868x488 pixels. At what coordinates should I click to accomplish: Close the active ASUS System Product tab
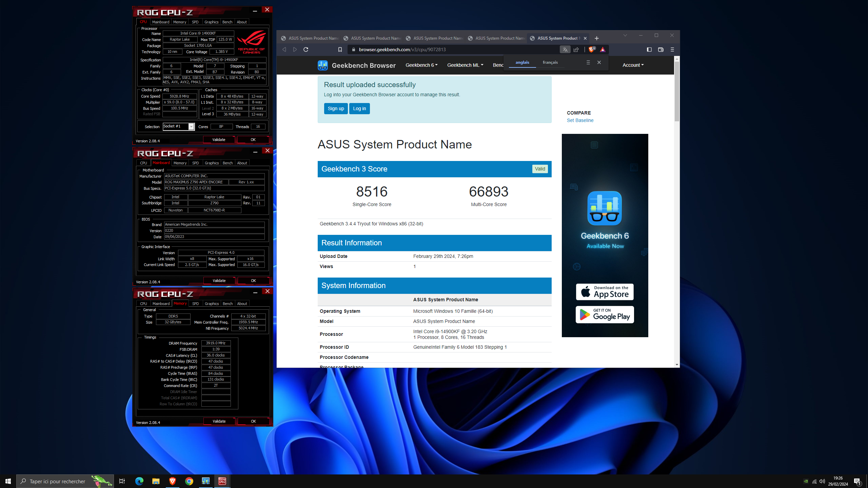(585, 38)
